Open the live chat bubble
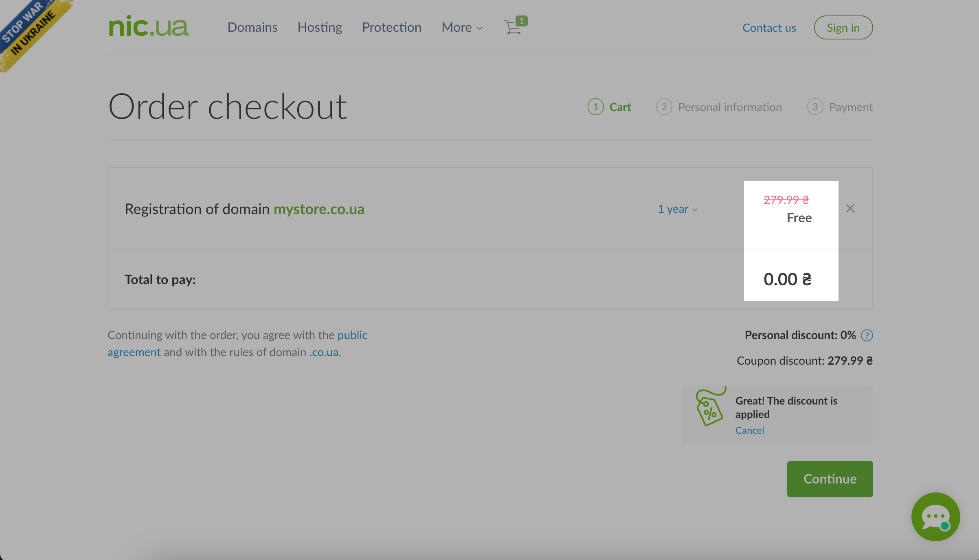The height and width of the screenshot is (560, 979). click(x=935, y=517)
